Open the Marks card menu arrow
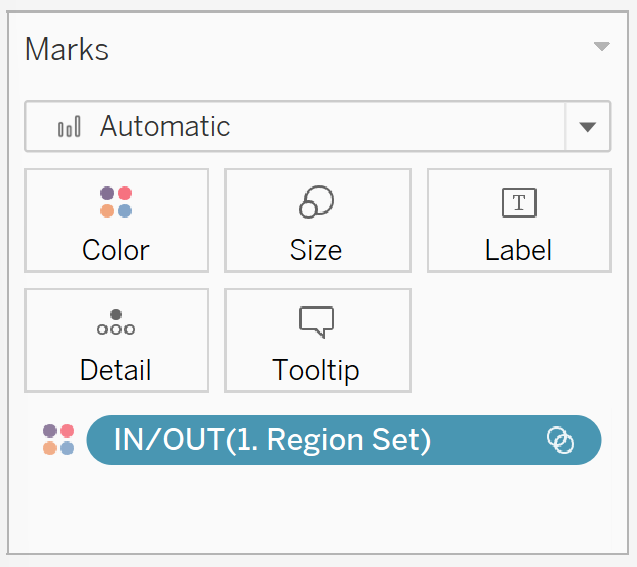Image resolution: width=637 pixels, height=567 pixels. click(x=602, y=46)
